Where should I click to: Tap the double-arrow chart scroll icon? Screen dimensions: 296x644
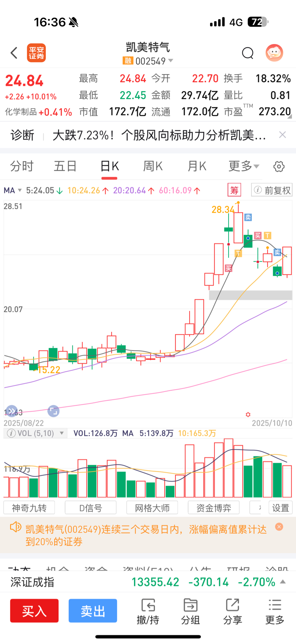point(12,411)
